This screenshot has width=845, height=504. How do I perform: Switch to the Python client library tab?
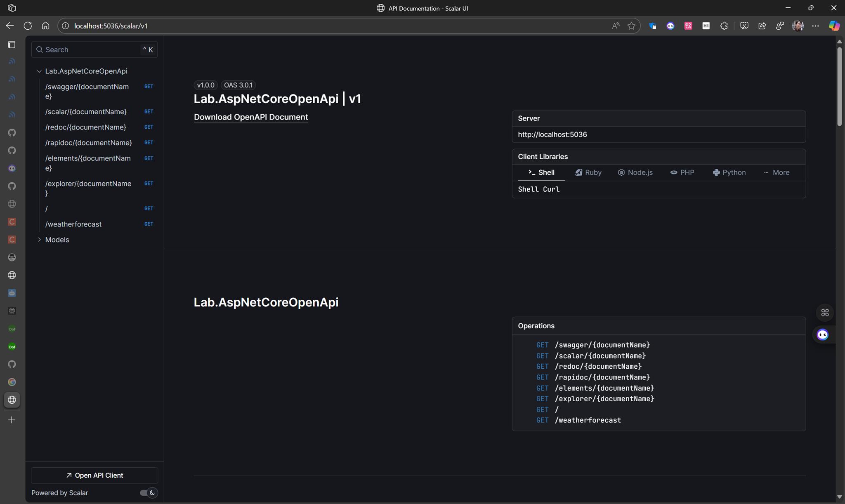[729, 172]
